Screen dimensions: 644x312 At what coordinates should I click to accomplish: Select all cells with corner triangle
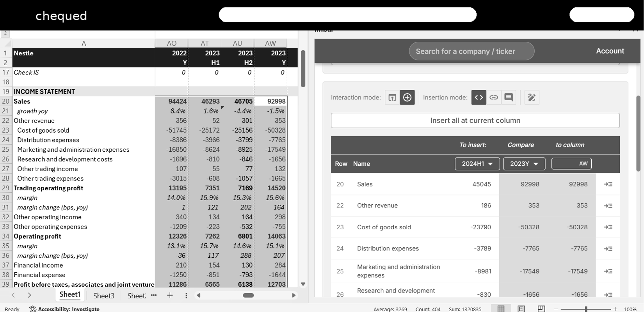coord(6,43)
